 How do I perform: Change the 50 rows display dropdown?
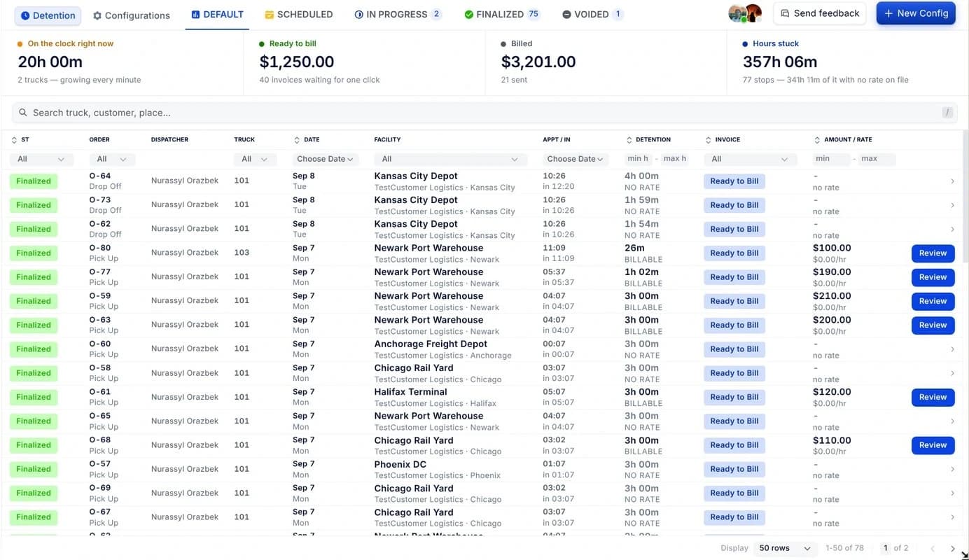(785, 548)
